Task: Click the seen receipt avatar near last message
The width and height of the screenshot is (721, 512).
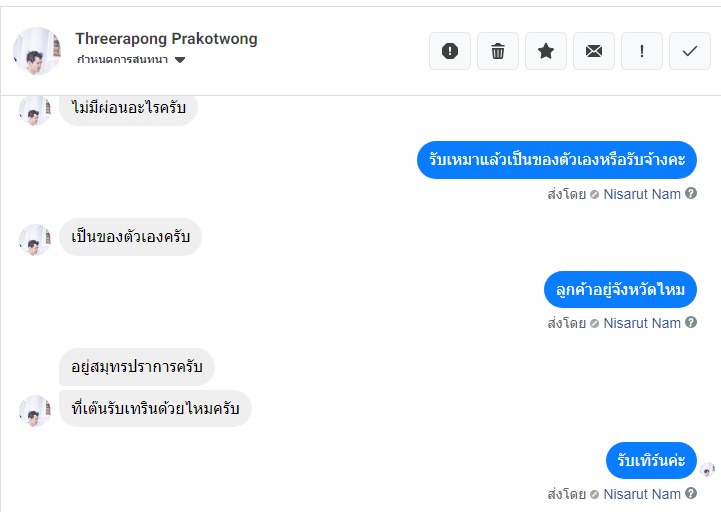Action: [708, 469]
